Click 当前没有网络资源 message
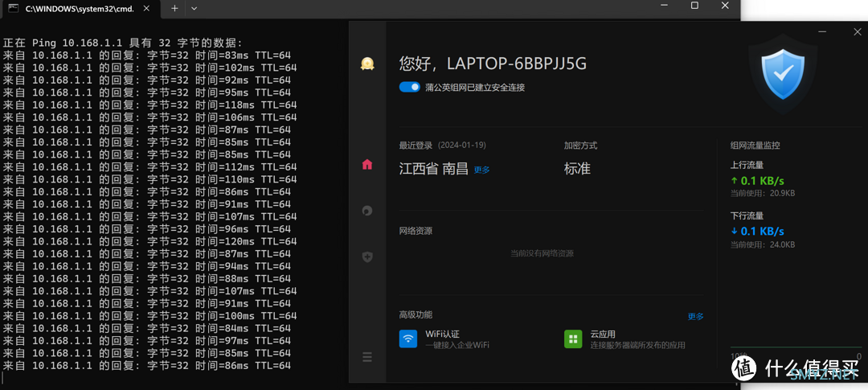 click(542, 253)
